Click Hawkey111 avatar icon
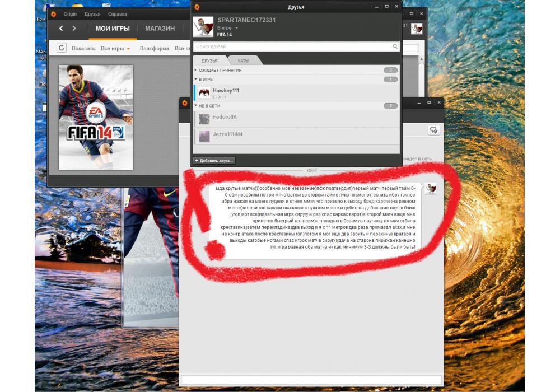The height and width of the screenshot is (392, 560). pyautogui.click(x=204, y=93)
